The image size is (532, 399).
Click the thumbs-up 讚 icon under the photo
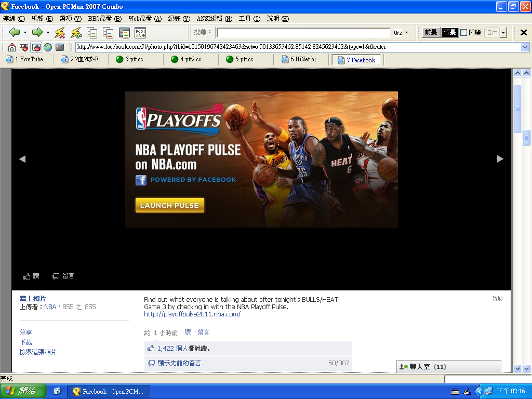[27, 276]
